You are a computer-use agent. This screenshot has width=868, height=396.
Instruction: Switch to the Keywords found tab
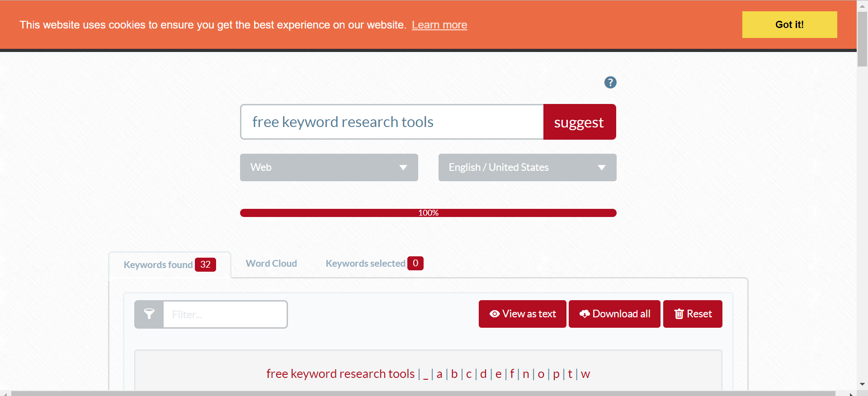pyautogui.click(x=170, y=264)
